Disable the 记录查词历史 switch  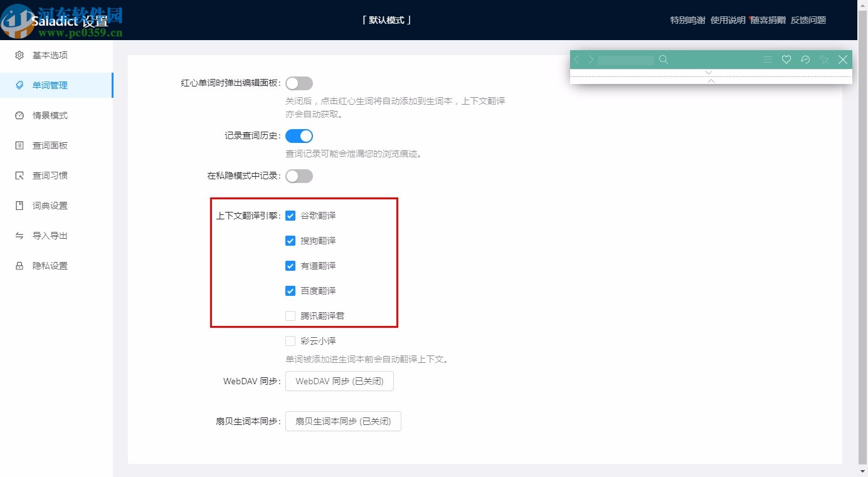[x=299, y=135]
